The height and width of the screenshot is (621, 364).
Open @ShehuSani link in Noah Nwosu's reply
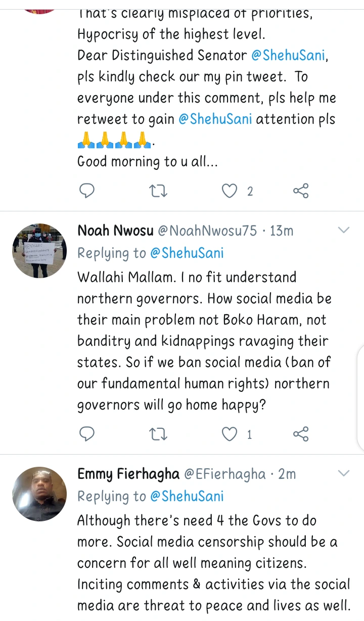pyautogui.click(x=187, y=253)
